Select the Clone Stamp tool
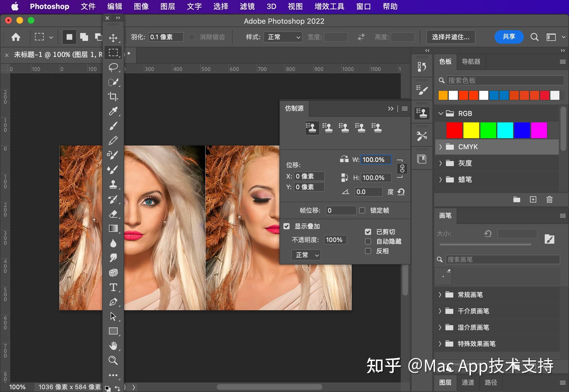569x392 pixels. tap(113, 185)
